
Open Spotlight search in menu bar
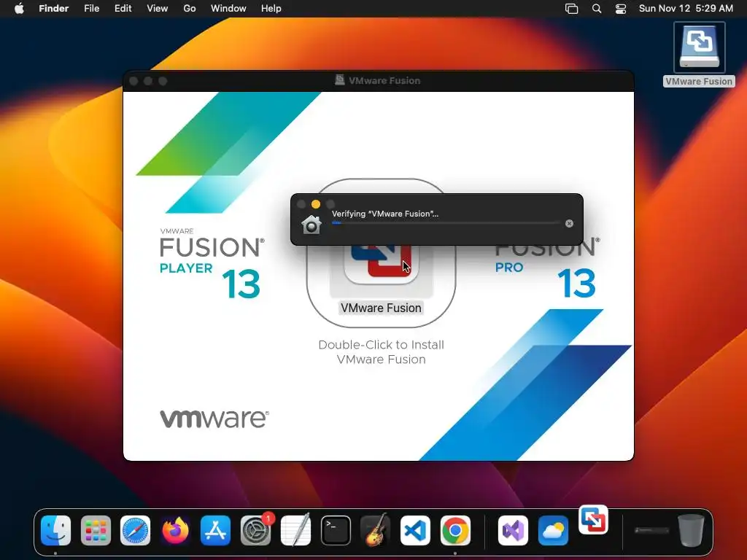tap(597, 9)
